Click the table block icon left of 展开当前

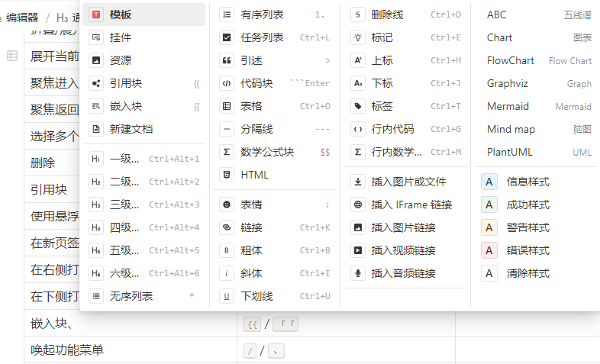[x=12, y=56]
